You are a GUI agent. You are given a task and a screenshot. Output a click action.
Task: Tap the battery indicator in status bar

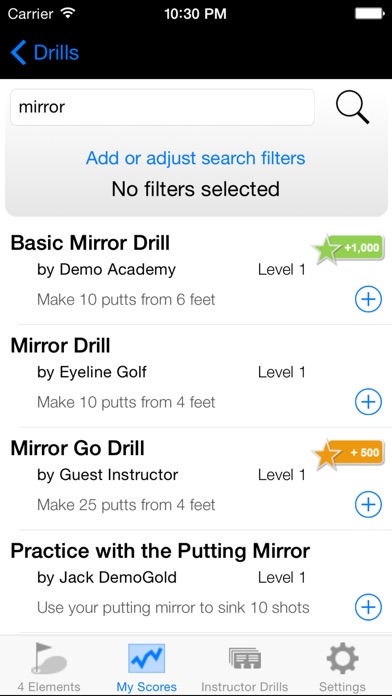tap(369, 14)
